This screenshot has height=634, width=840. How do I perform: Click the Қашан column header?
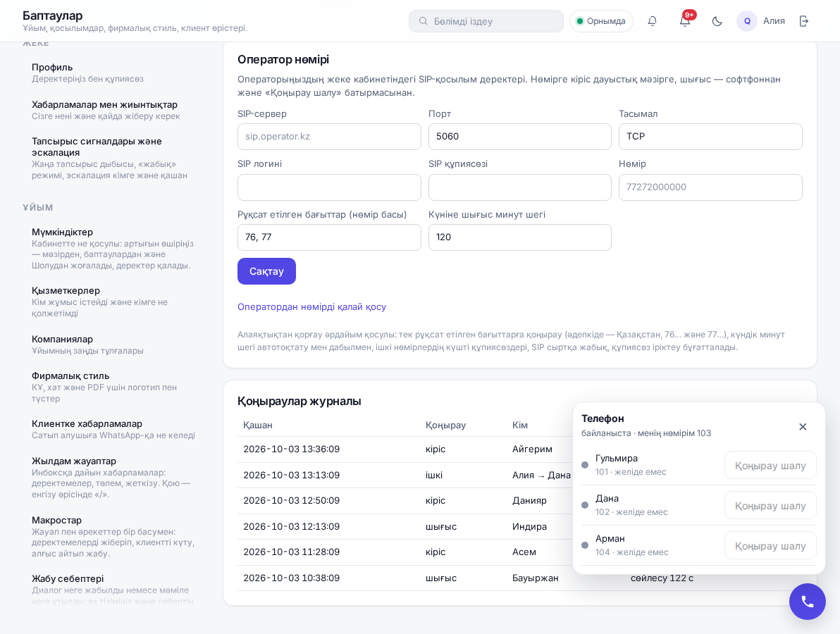[x=258, y=425]
